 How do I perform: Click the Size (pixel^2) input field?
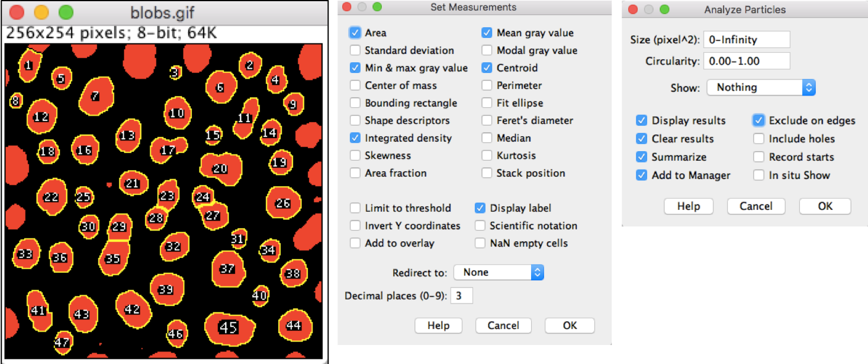(x=747, y=40)
